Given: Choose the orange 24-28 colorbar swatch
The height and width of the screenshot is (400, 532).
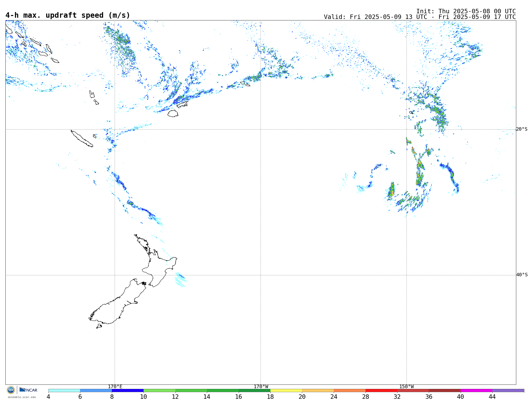Looking at the screenshot, I should pyautogui.click(x=349, y=391).
